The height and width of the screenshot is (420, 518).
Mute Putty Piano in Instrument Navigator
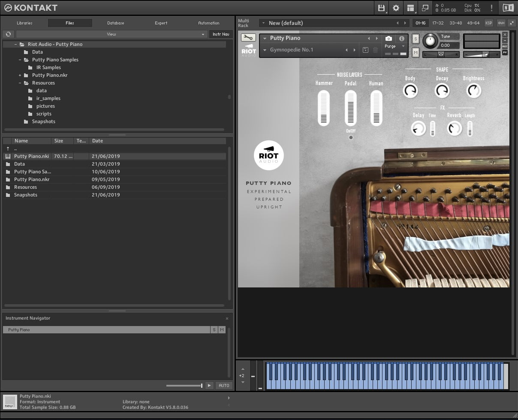pyautogui.click(x=222, y=330)
